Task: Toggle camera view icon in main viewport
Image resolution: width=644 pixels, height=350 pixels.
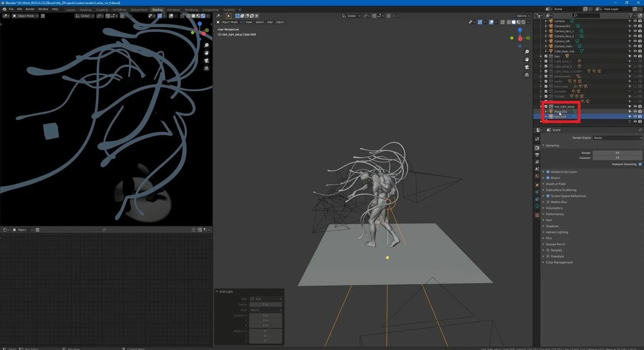Action: pos(527,67)
